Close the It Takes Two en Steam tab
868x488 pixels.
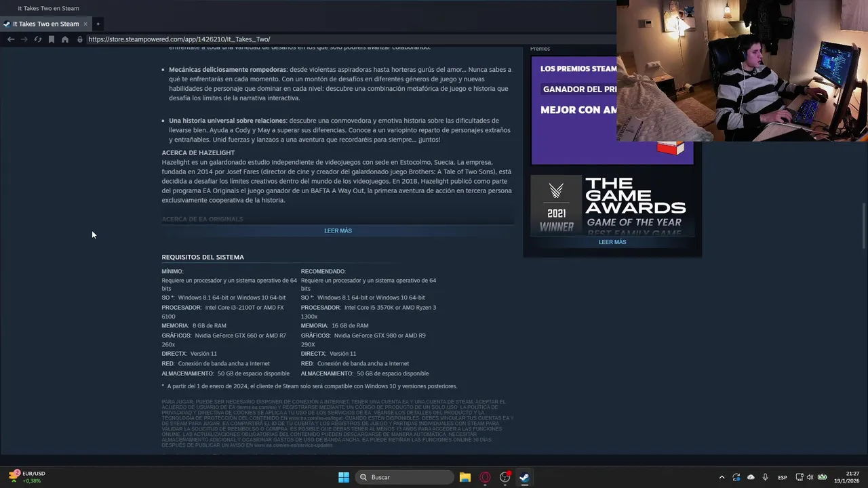85,24
